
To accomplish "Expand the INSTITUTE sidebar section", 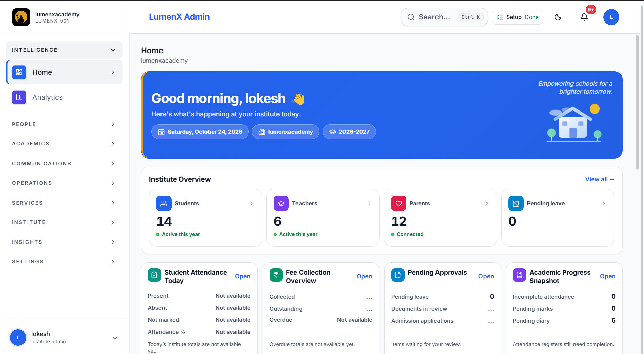I will 64,222.
